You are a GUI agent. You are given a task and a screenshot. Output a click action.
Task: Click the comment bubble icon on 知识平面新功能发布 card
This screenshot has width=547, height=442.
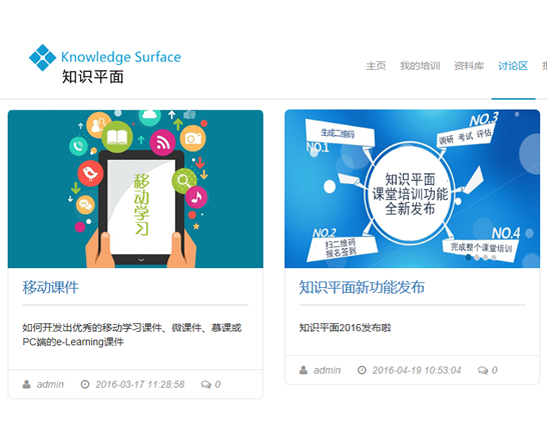click(x=483, y=370)
